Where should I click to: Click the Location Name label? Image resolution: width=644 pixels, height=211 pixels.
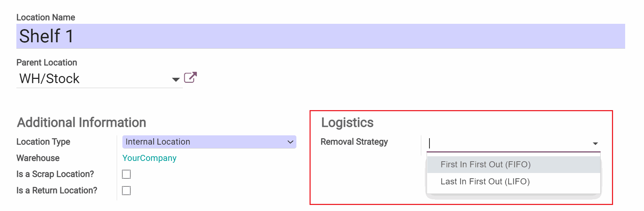pyautogui.click(x=46, y=17)
